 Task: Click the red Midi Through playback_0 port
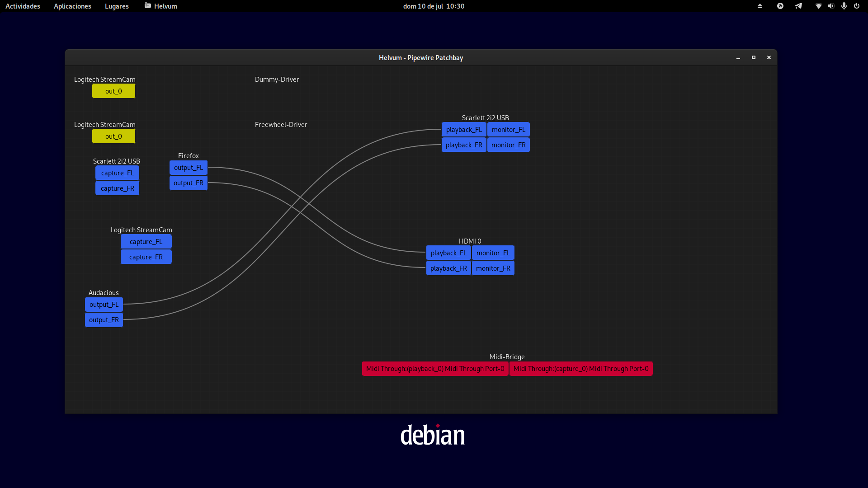tap(435, 369)
